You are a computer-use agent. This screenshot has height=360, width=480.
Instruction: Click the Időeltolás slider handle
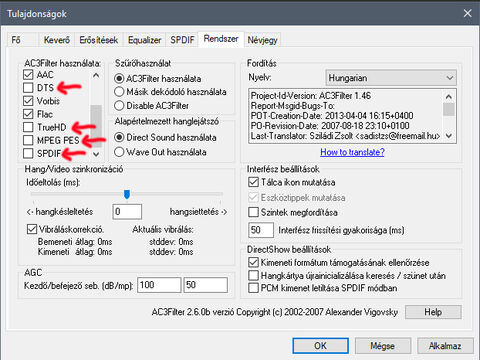127,194
